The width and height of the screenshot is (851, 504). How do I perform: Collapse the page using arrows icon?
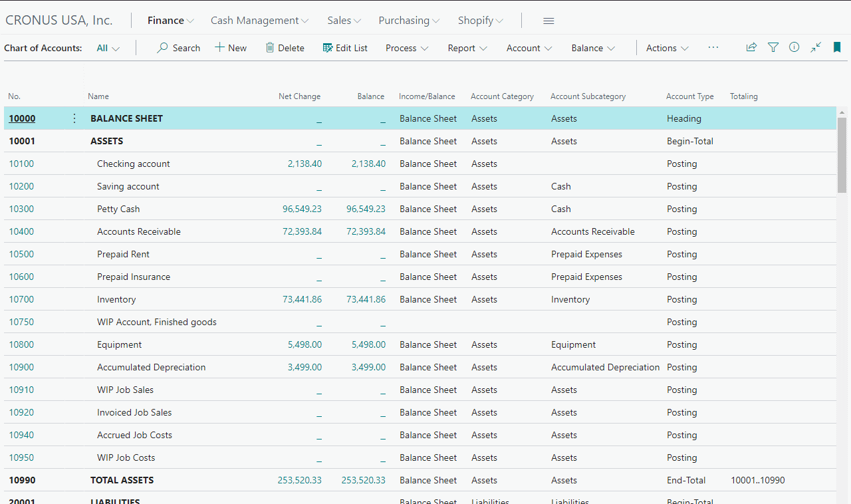pyautogui.click(x=816, y=47)
